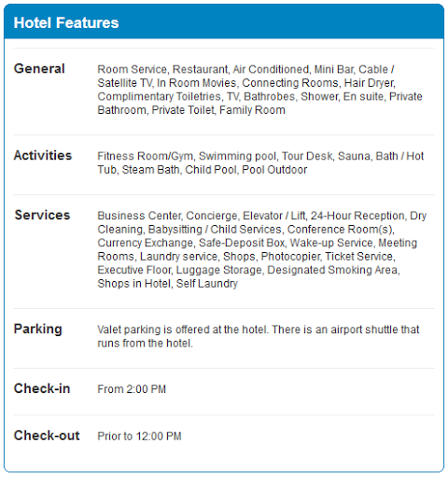
Task: Click the Hotel Features header title
Action: pos(66,22)
